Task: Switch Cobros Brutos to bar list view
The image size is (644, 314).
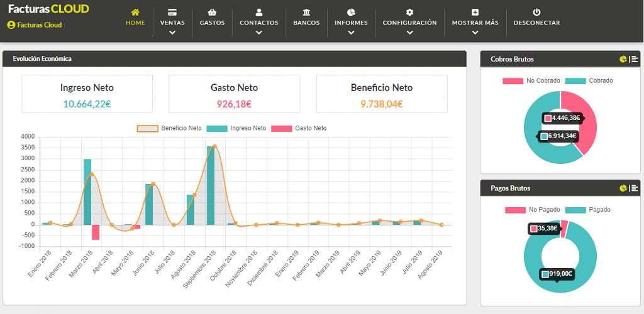Action: click(x=634, y=59)
